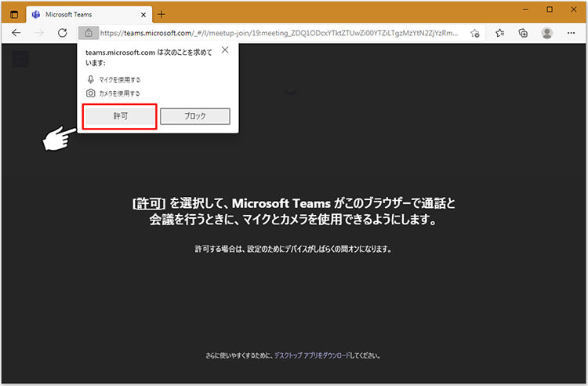Reload the page with refresh icon
Screen dimensions: 588x386
click(63, 33)
